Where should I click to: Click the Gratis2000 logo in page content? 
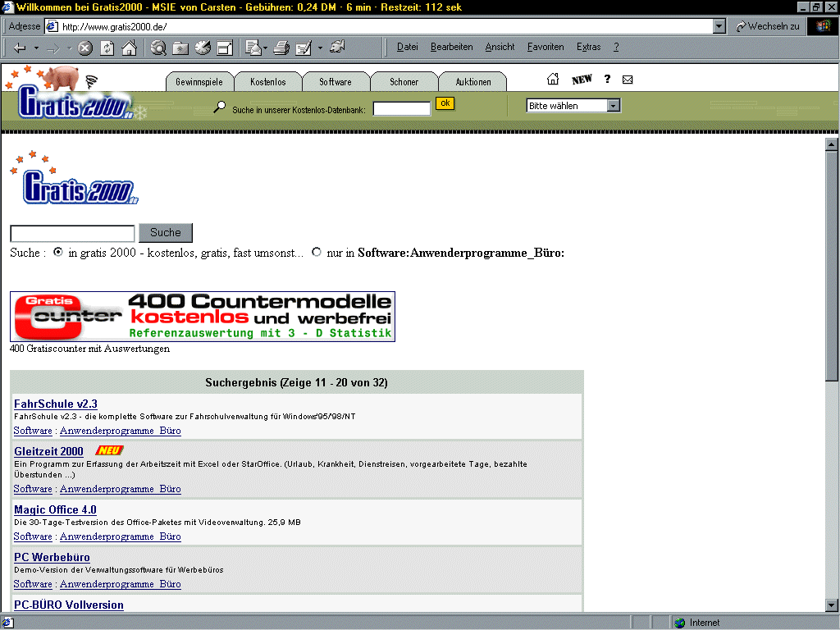coord(74,178)
